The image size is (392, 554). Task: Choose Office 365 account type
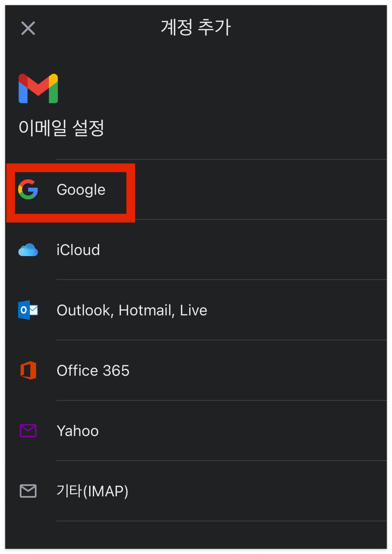(196, 370)
